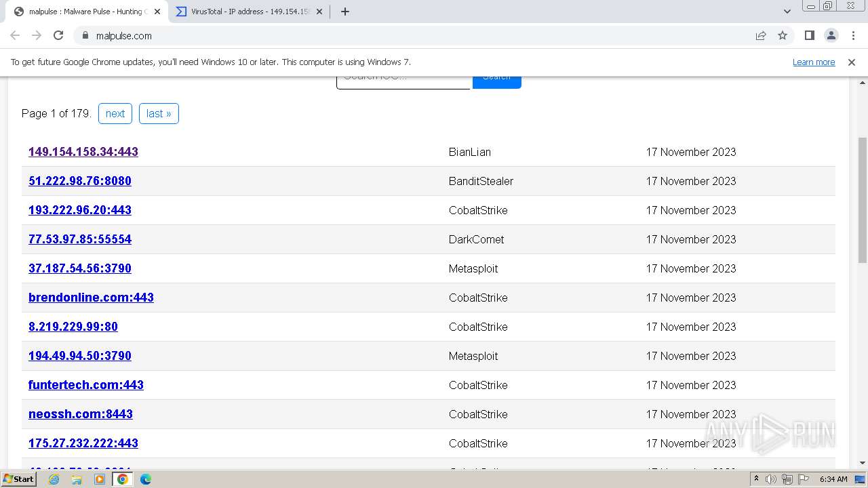Open IOC funtertech.com:443
This screenshot has width=868, height=488.
(86, 385)
